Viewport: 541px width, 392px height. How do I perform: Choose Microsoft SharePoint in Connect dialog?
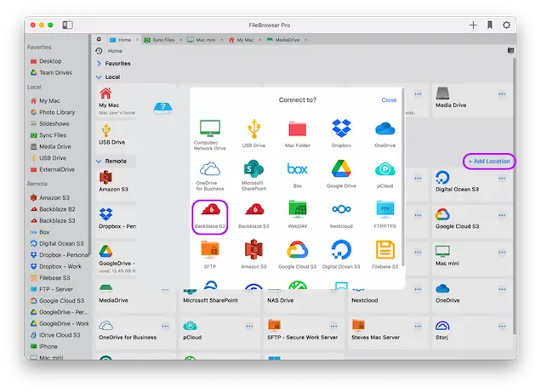(253, 175)
